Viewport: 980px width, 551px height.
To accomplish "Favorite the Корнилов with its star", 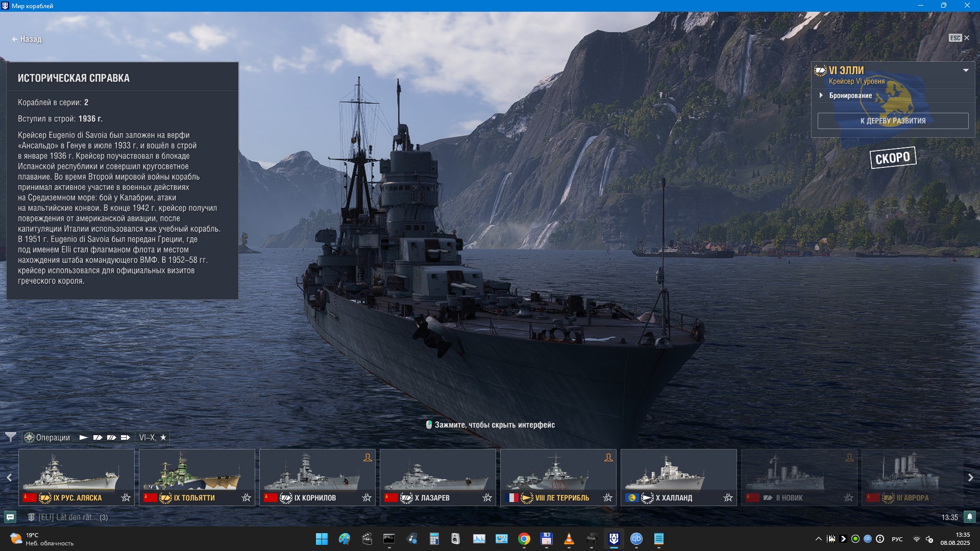I will pyautogui.click(x=366, y=497).
